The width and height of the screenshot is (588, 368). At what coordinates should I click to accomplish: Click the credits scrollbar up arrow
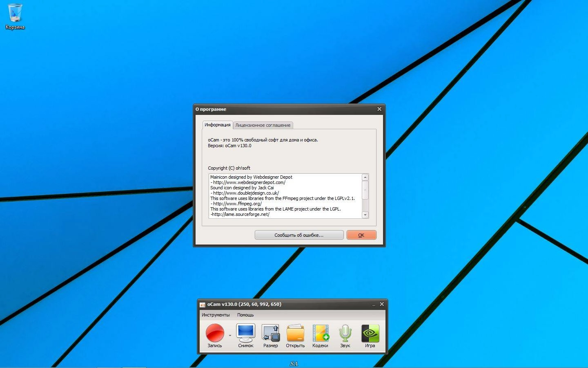point(365,177)
